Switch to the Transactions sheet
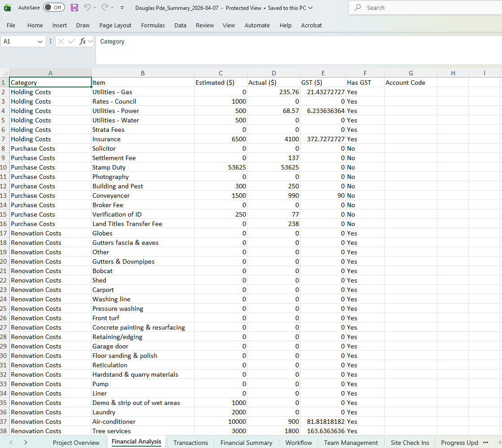The width and height of the screenshot is (502, 448). click(190, 443)
